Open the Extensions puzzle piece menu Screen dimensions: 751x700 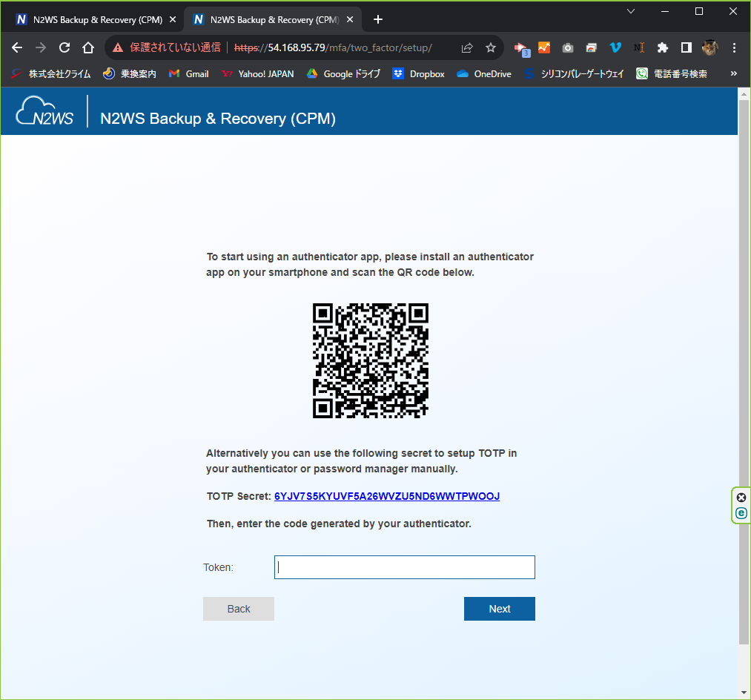pyautogui.click(x=663, y=47)
